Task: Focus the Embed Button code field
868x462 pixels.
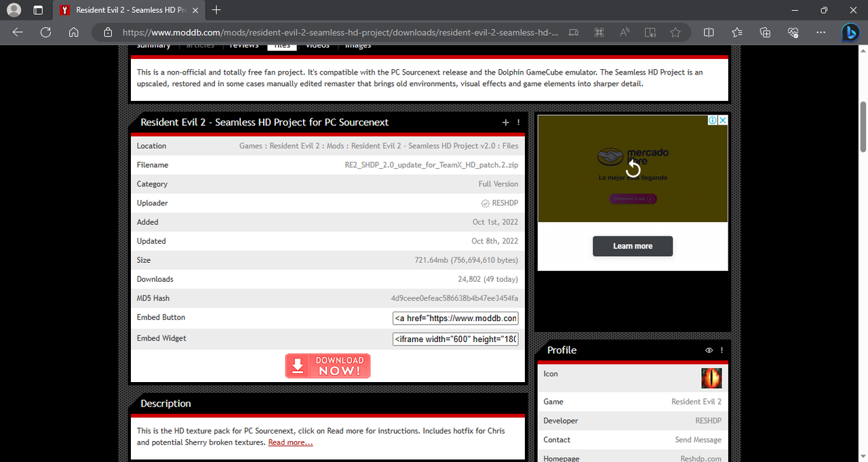Action: pyautogui.click(x=456, y=318)
